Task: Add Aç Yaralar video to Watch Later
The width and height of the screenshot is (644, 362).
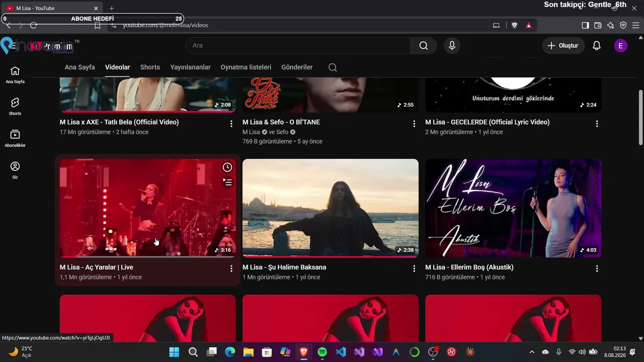Action: pos(227,167)
